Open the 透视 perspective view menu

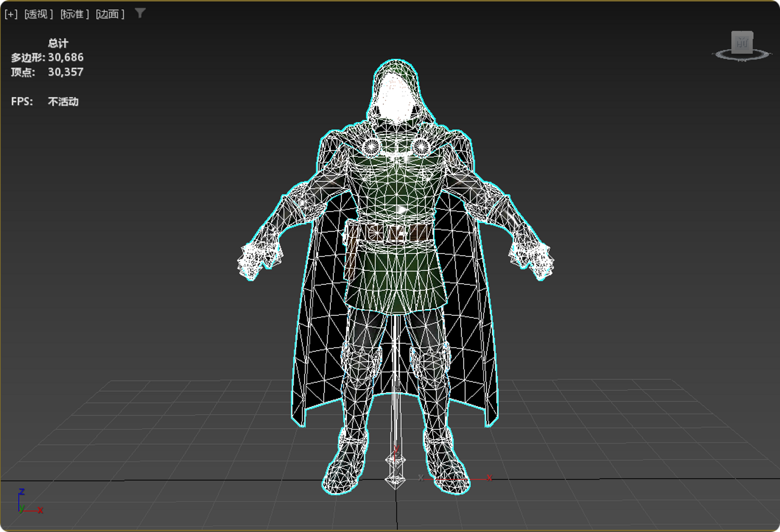(38, 14)
